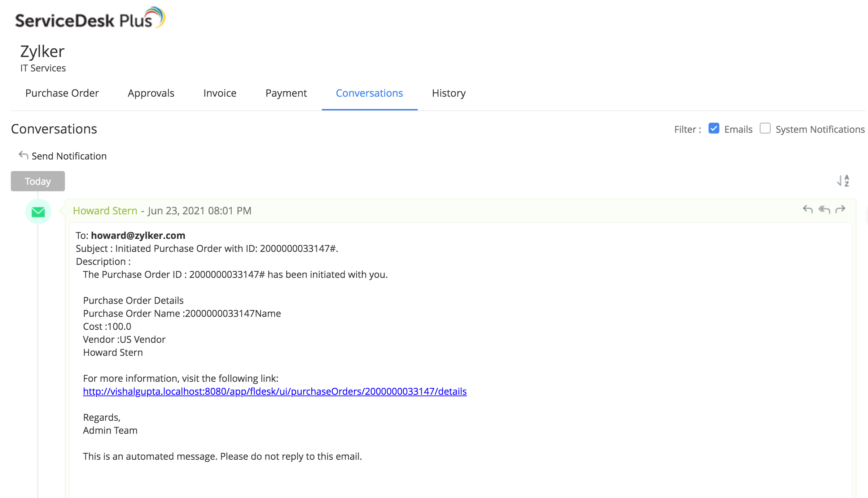
Task: Click the reply-all double arrow icon
Action: tap(824, 209)
